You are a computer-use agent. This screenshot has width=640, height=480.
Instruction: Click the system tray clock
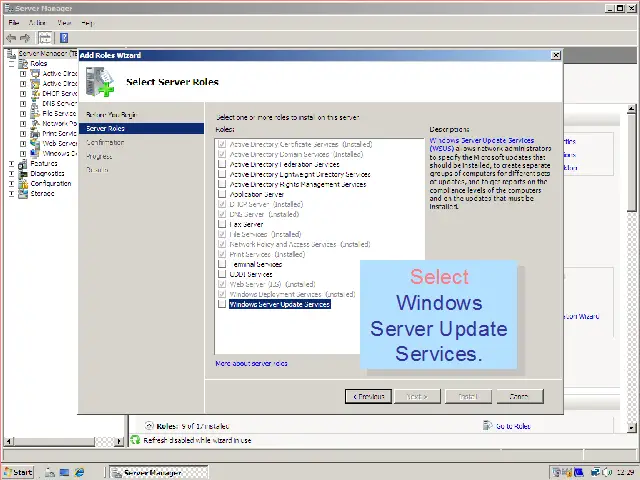coord(625,473)
